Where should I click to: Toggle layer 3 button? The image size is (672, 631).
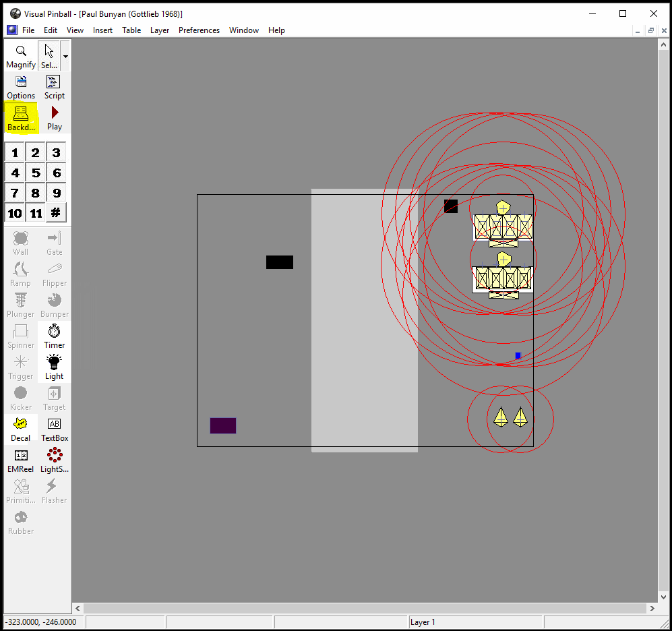56,152
